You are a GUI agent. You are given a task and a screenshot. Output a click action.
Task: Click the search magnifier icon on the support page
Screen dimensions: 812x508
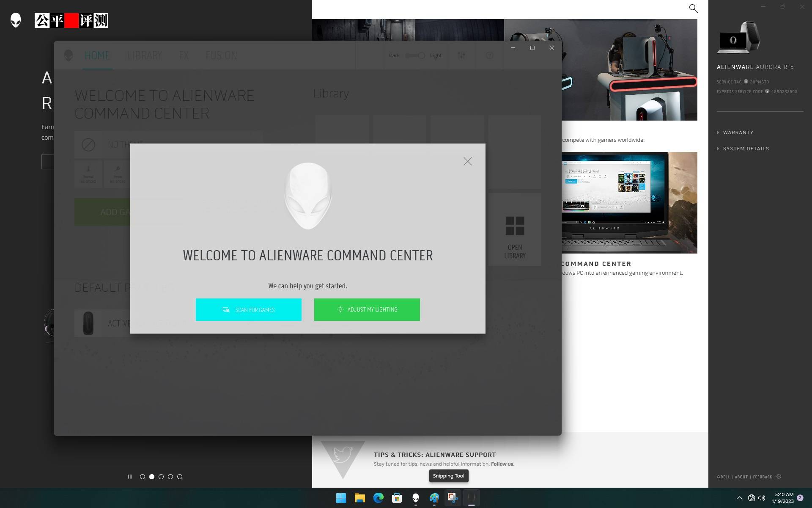[694, 8]
